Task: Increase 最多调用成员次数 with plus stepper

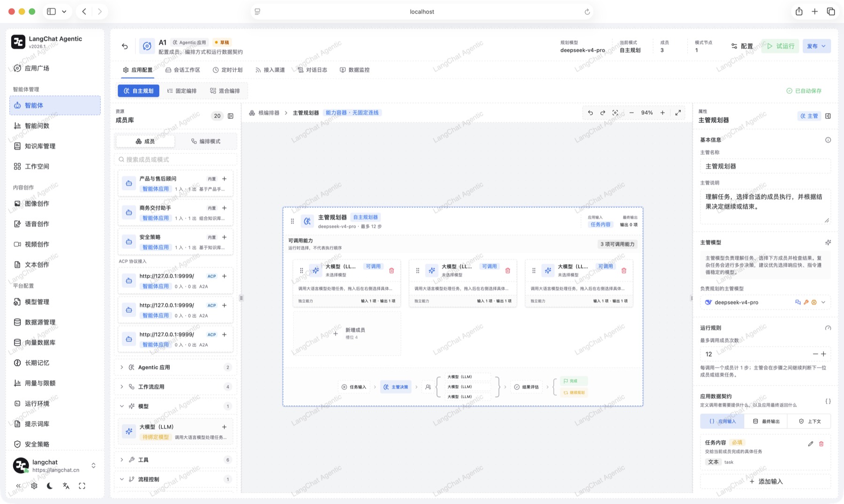Action: pos(824,354)
